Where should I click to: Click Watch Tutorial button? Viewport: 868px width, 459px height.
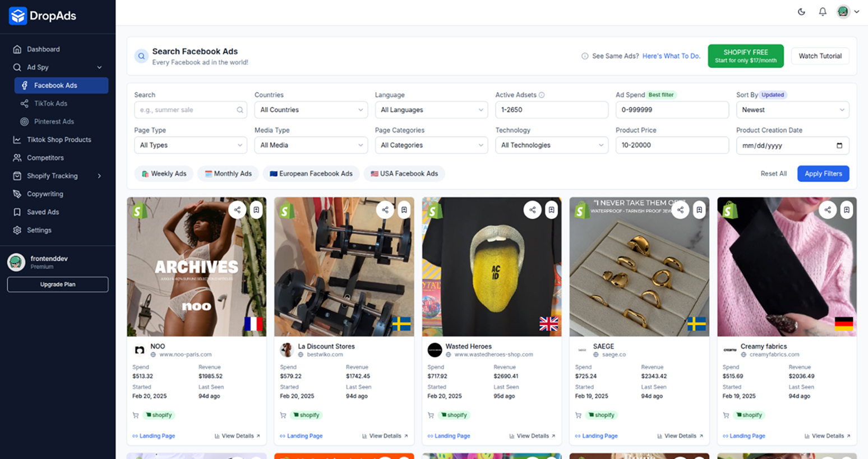(x=820, y=56)
